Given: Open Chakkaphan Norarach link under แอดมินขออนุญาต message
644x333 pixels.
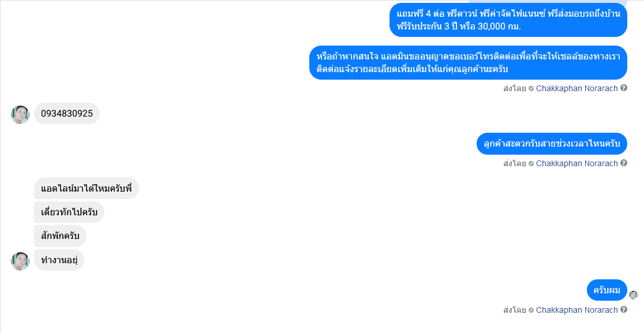Looking at the screenshot, I should tap(576, 88).
